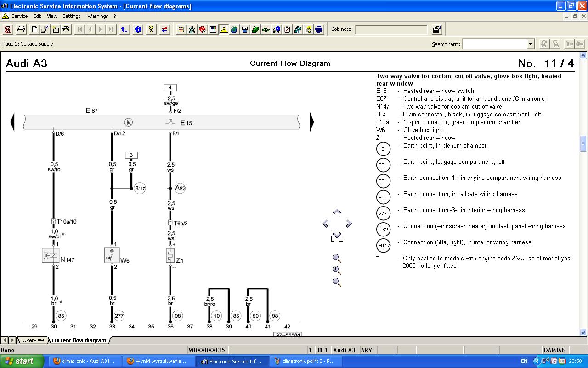Click 'E 15' label in the diagram
This screenshot has width=588, height=368.
click(186, 123)
